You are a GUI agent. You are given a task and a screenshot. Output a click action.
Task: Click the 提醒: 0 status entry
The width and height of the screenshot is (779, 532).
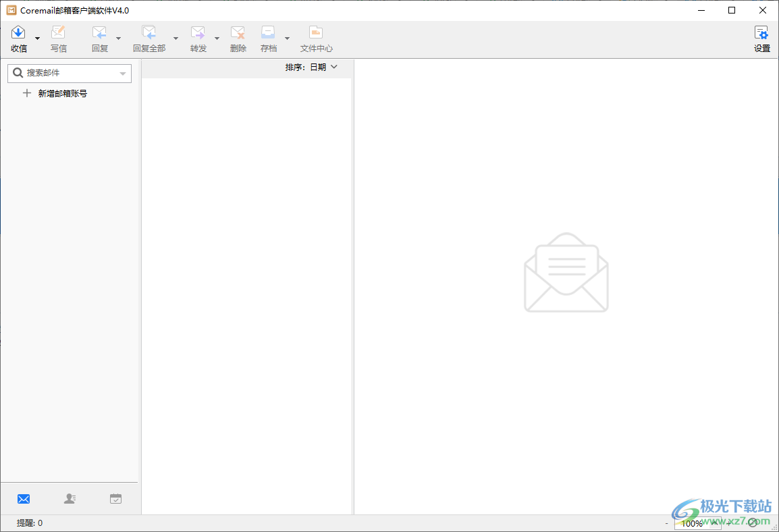point(30,523)
